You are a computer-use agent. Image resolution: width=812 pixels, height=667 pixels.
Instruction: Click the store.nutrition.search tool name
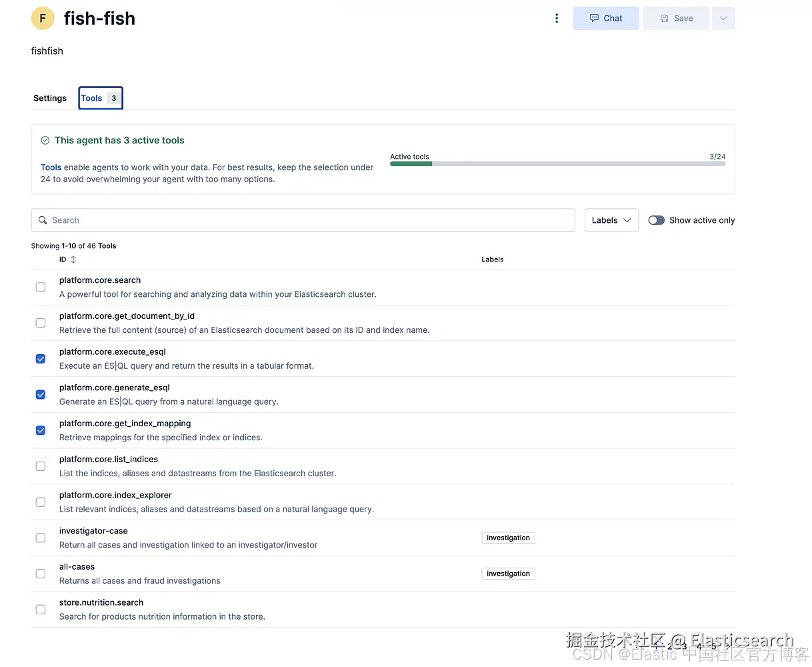101,602
